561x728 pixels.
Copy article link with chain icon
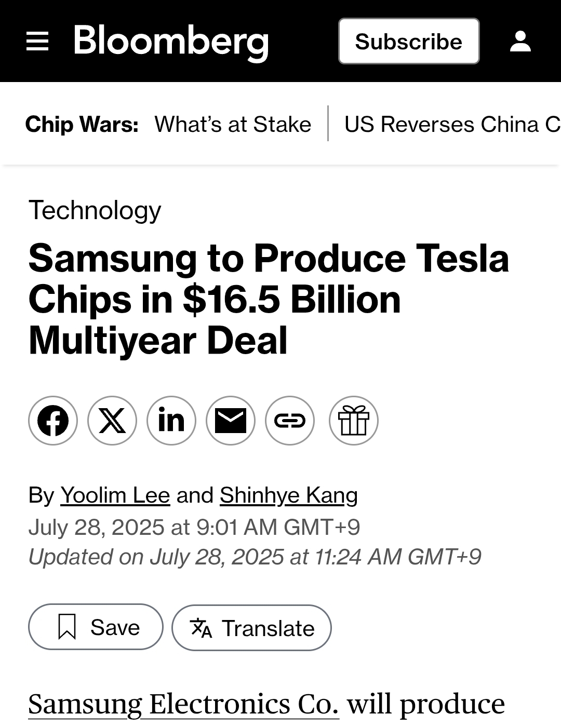point(290,421)
